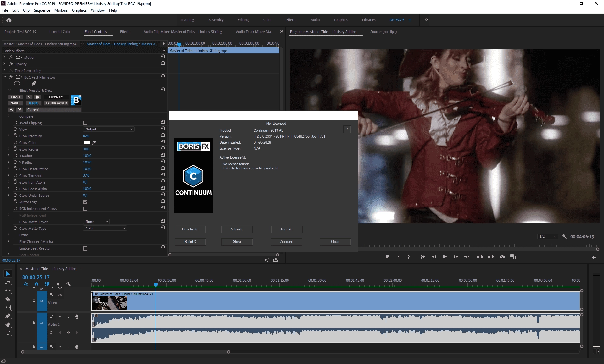Image resolution: width=604 pixels, height=364 pixels.
Task: Open the View Output dropdown
Action: point(109,129)
